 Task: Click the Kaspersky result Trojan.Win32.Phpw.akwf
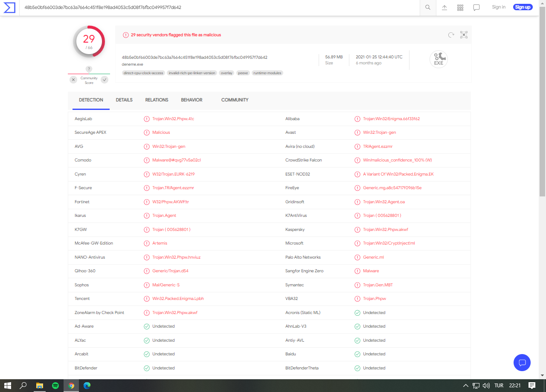(x=386, y=230)
